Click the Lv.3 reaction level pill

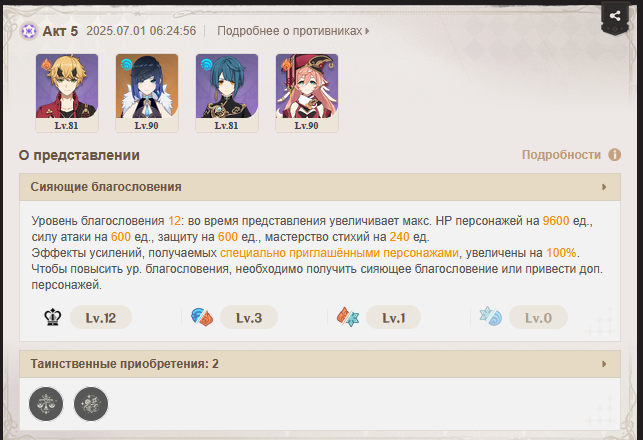tap(249, 317)
